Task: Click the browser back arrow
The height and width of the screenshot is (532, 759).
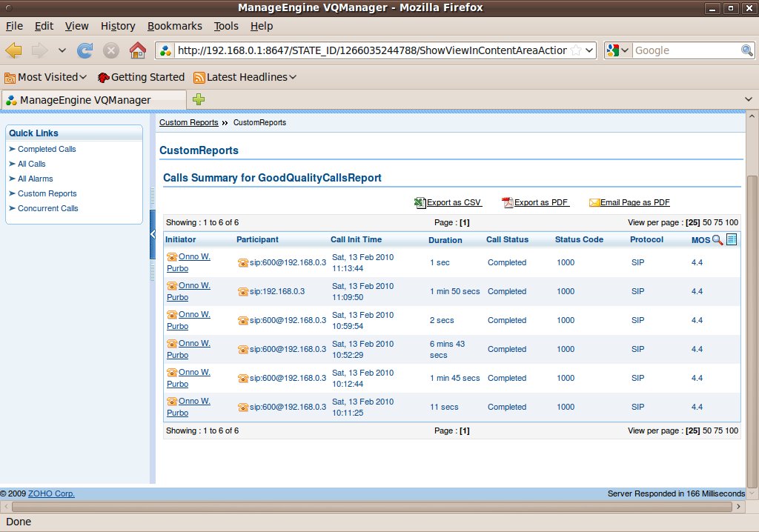Action: point(14,50)
